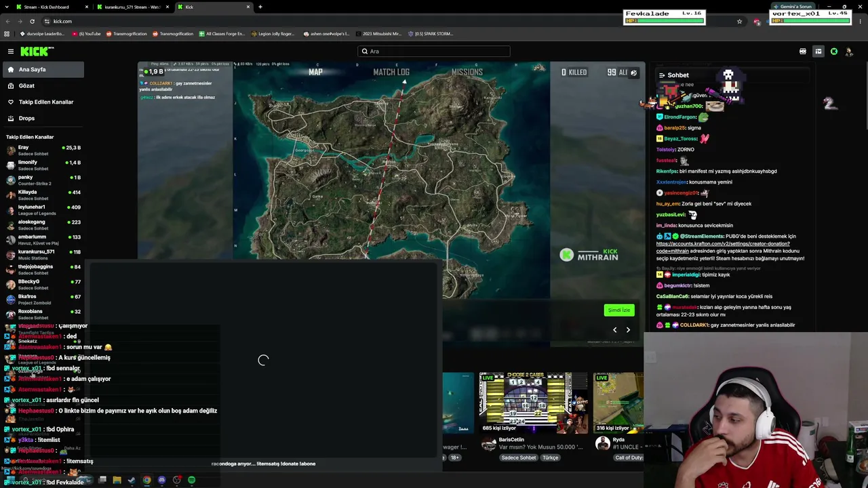Viewport: 868px width, 488px height.
Task: Open Steam from the taskbar
Action: (132, 480)
